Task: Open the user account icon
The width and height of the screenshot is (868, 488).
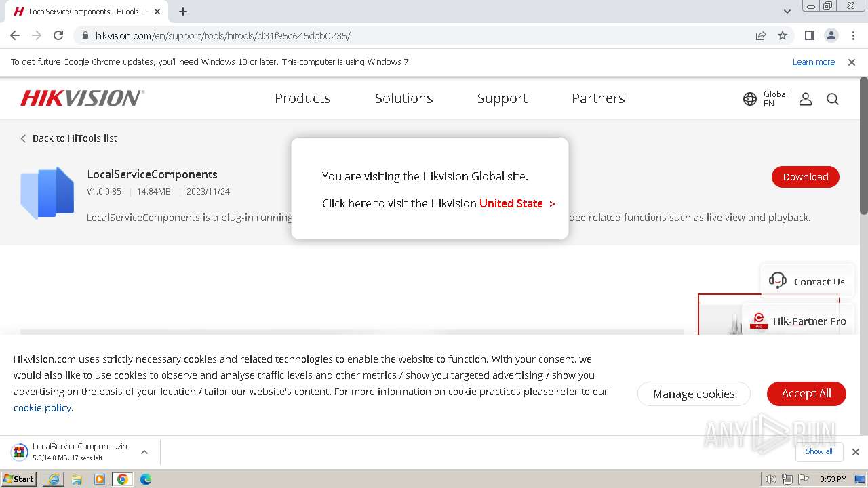Action: [x=806, y=99]
